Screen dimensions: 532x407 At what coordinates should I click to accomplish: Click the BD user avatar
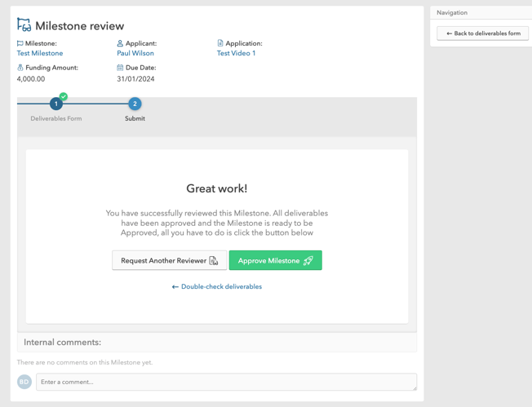[x=24, y=382]
